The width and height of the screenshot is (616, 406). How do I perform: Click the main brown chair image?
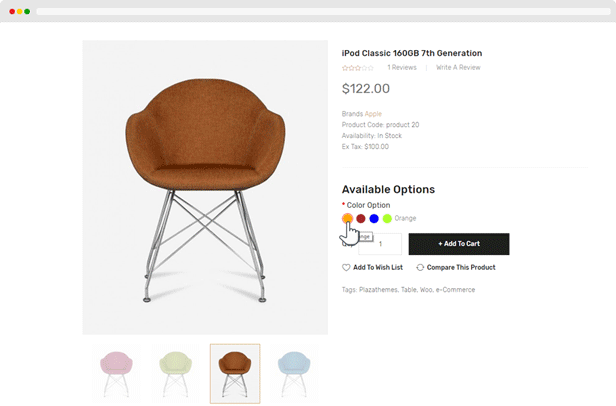click(x=205, y=187)
